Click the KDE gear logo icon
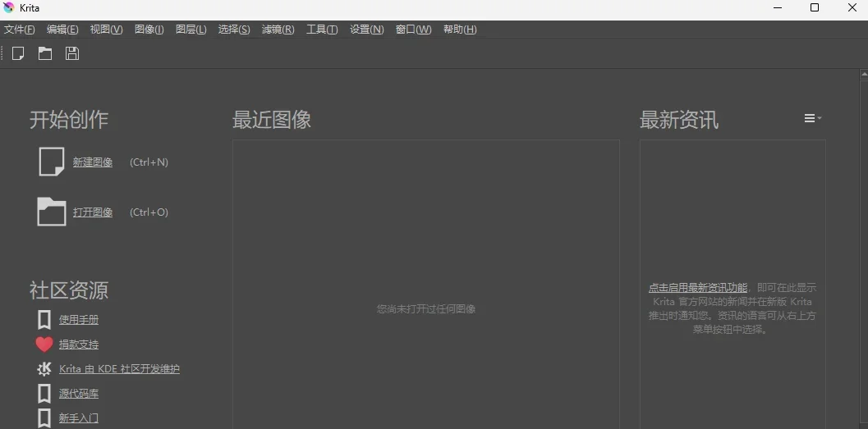The image size is (868, 429). 44,369
